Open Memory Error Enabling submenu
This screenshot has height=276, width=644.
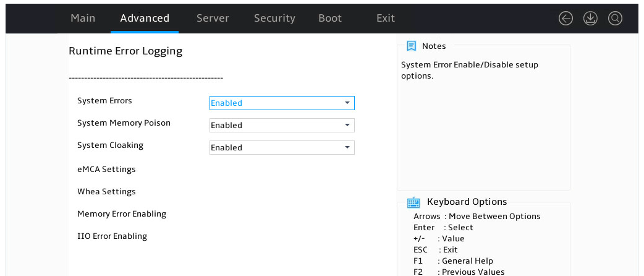[x=122, y=214]
